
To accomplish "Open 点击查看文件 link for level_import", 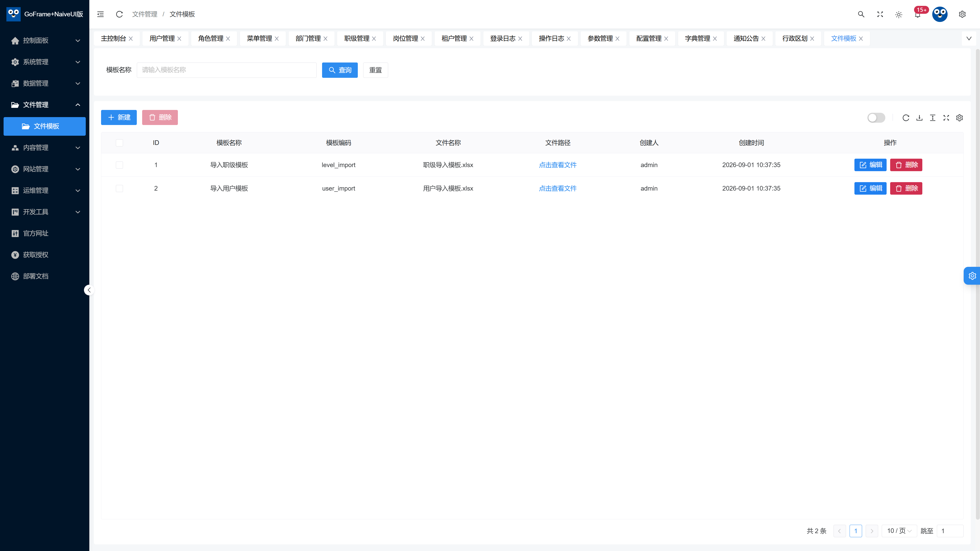I will pos(558,165).
